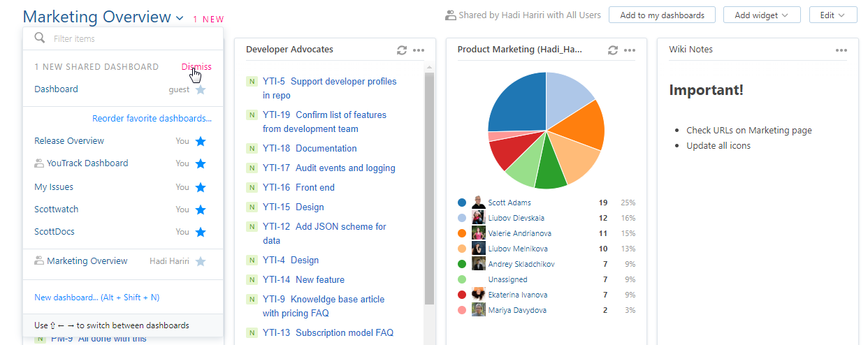Click the N state badge for YTI-13
The width and height of the screenshot is (868, 345).
[x=252, y=333]
